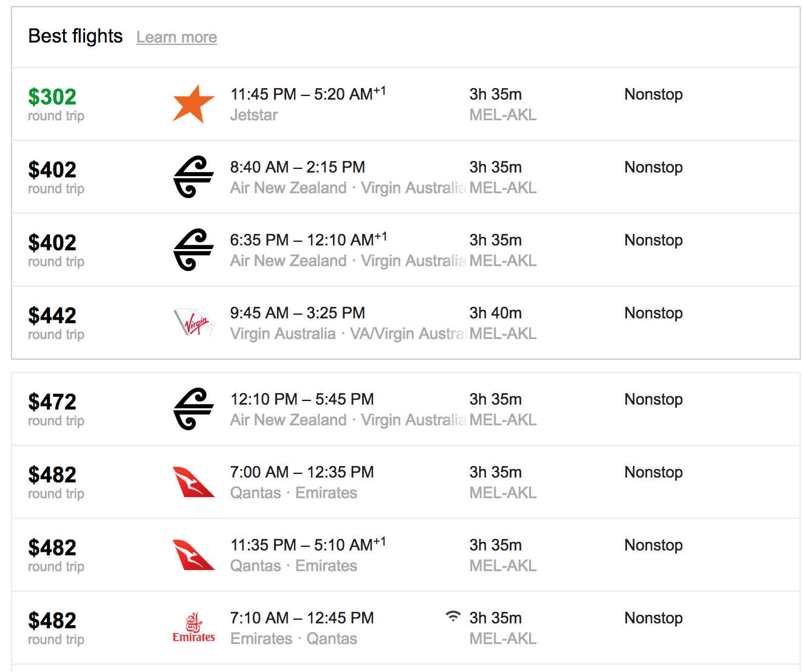Click Qantas logo on 7:00 AM flight

[193, 482]
